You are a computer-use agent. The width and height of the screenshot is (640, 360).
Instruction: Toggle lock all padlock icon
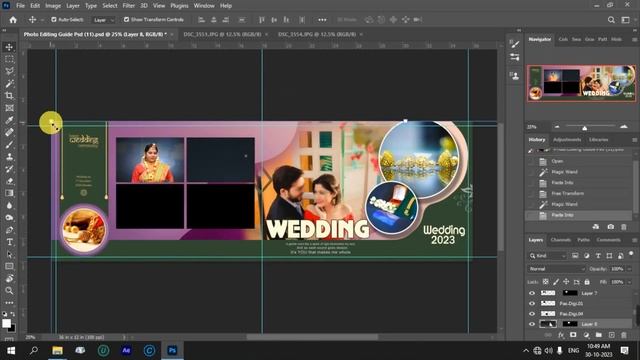[x=587, y=282]
